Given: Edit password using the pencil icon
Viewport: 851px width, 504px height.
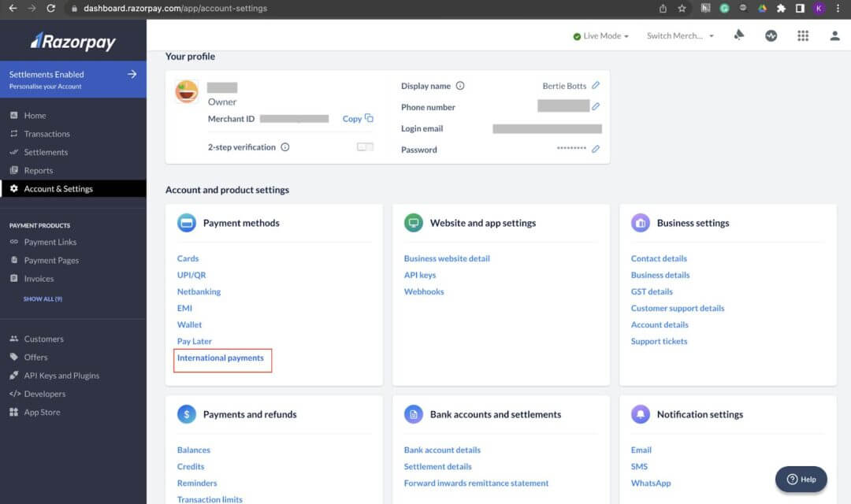Looking at the screenshot, I should click(x=596, y=149).
